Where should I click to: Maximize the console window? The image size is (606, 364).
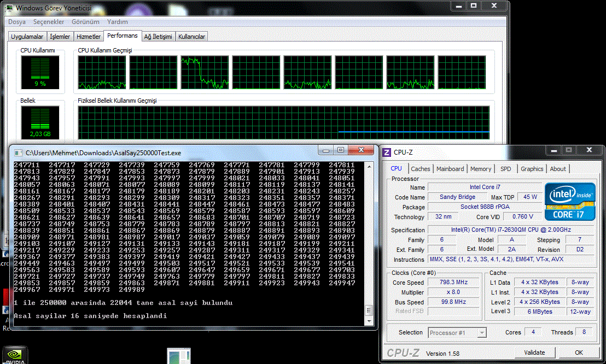click(341, 150)
